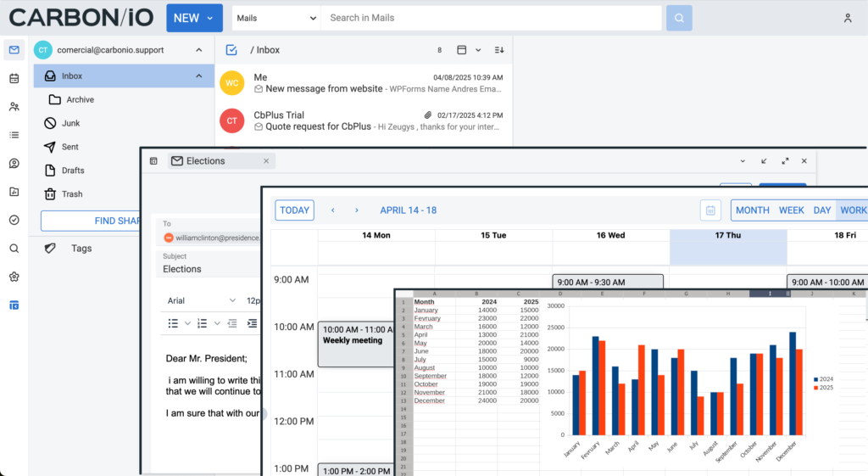Toggle select-all checkbox beside Inbox title
This screenshot has width=868, height=476.
pos(231,50)
